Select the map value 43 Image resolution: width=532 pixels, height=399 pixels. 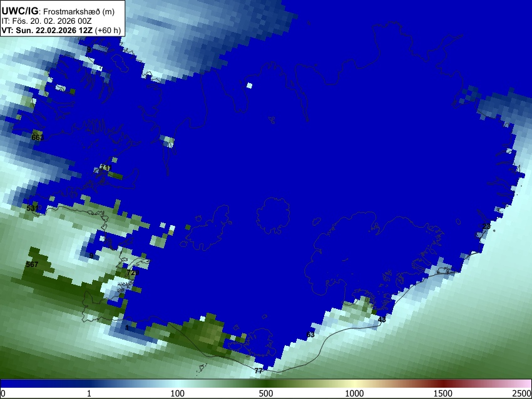click(x=382, y=320)
